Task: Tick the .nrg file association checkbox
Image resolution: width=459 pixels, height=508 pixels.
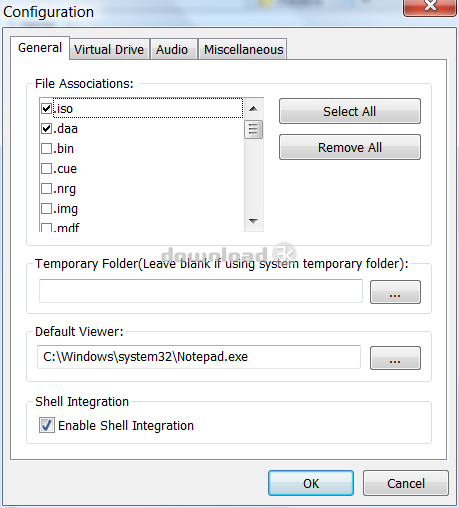Action: coord(46,188)
